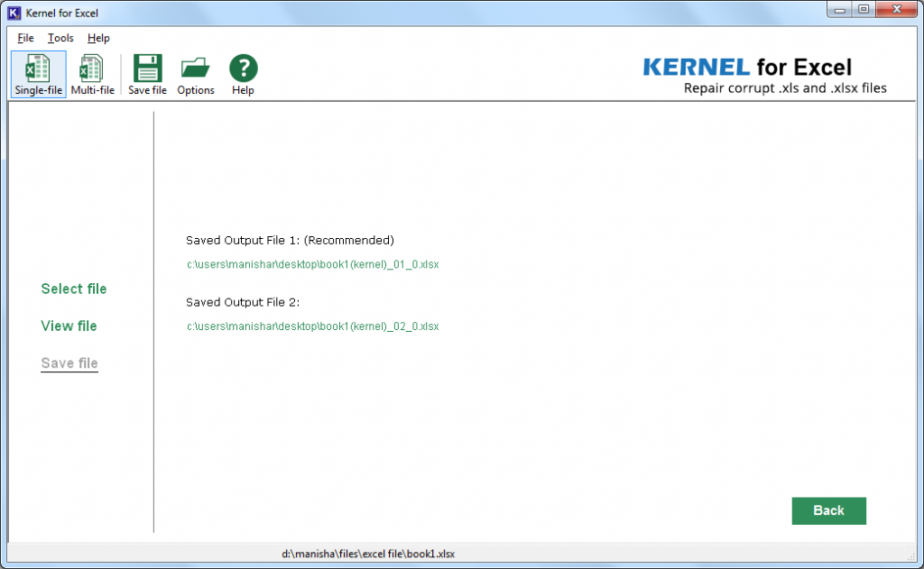Switch to Multi-file mode
This screenshot has height=569, width=924.
[x=91, y=74]
